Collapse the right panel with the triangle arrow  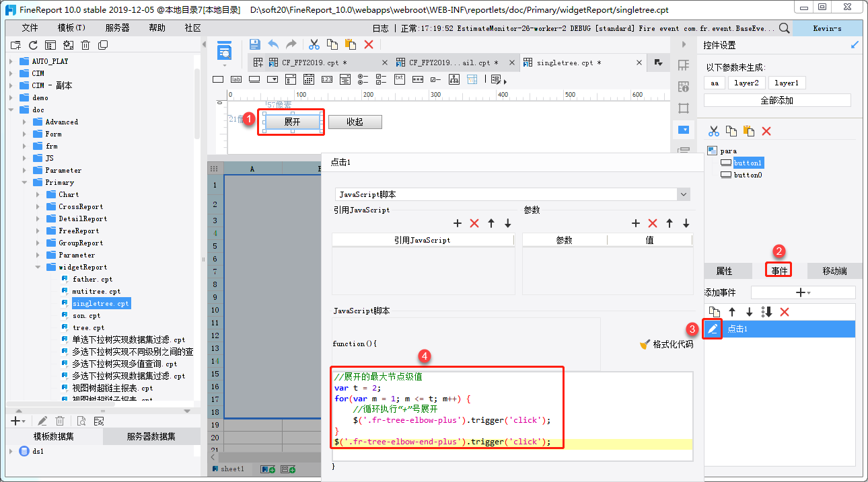[x=684, y=44]
